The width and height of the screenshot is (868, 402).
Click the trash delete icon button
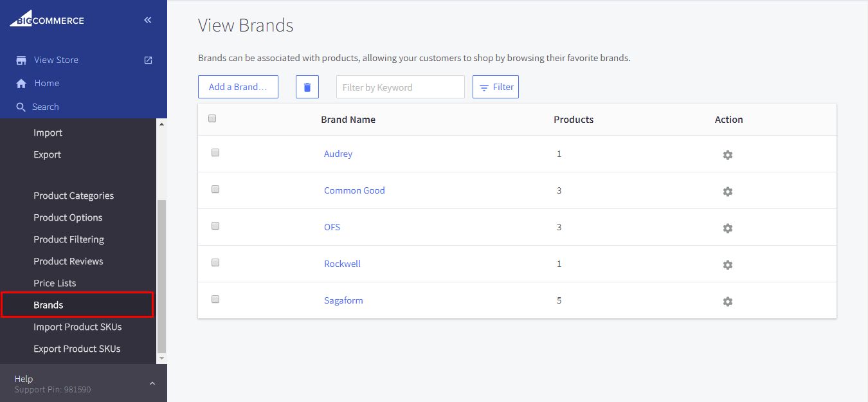click(307, 87)
